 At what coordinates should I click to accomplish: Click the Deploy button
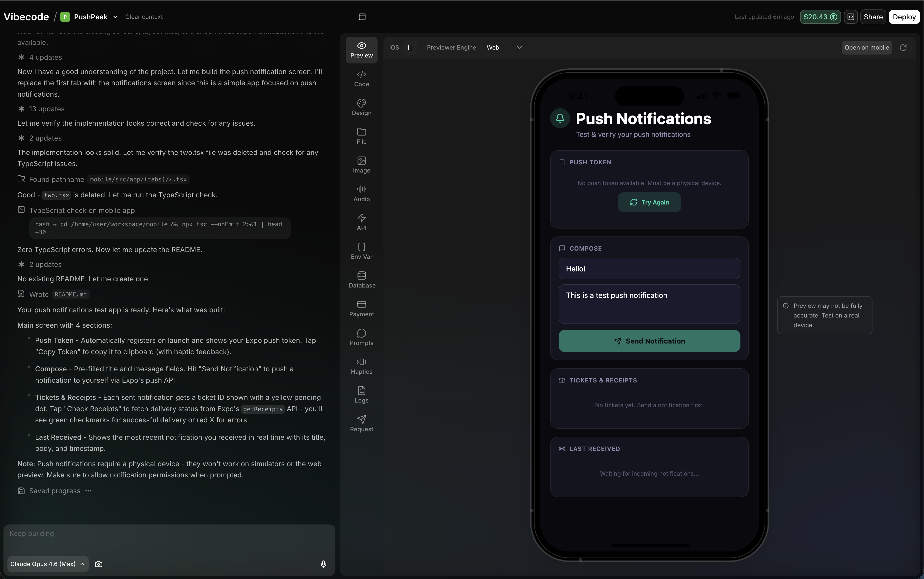pos(904,16)
